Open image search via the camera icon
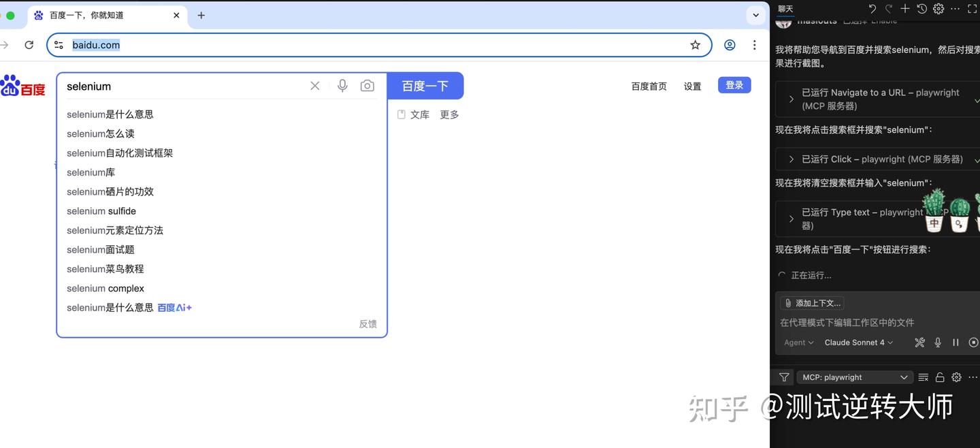 (367, 86)
